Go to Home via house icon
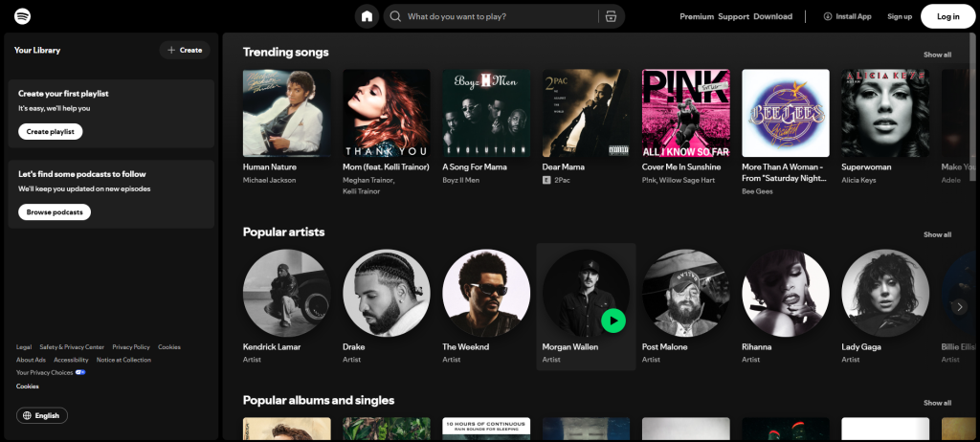The width and height of the screenshot is (980, 442). (367, 16)
